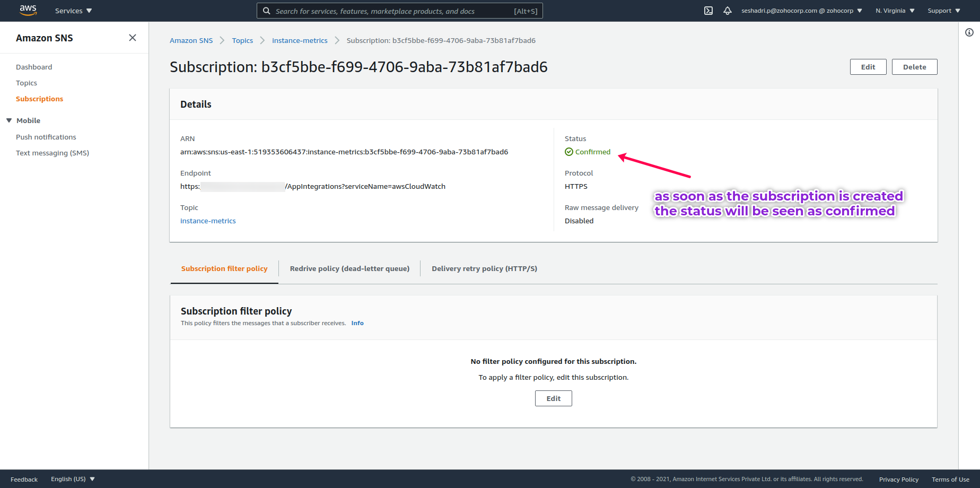Click the Feedback button in footer
This screenshot has height=488, width=980.
(x=24, y=479)
